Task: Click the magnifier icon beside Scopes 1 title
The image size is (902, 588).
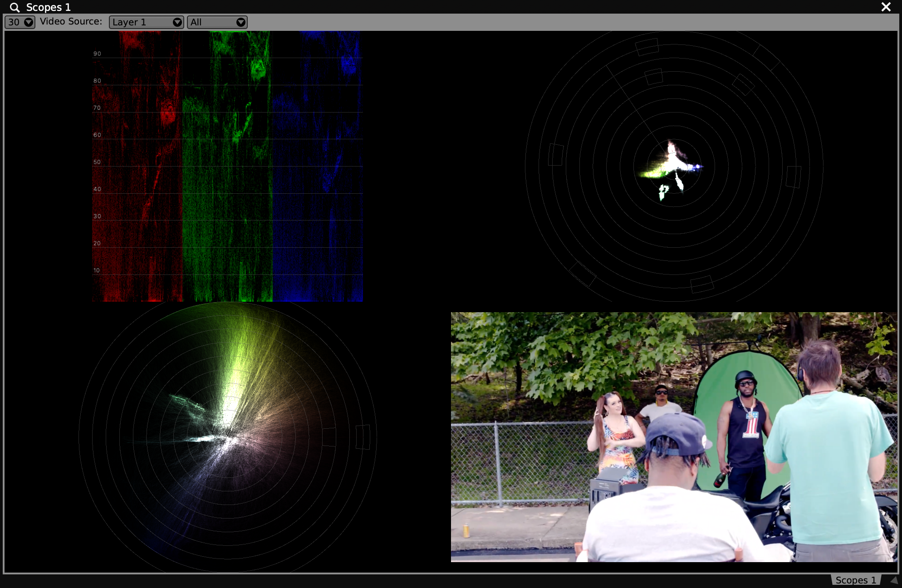Action: (15, 7)
